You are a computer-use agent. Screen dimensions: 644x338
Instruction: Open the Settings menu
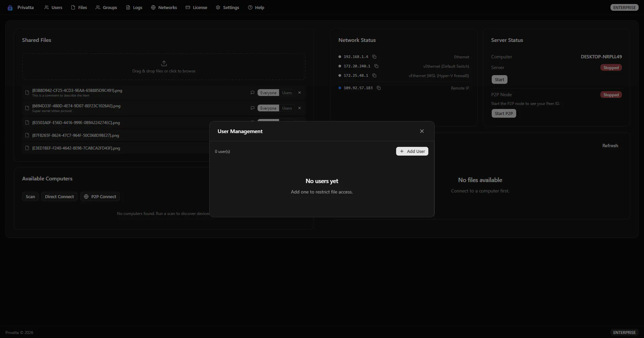coord(227,7)
